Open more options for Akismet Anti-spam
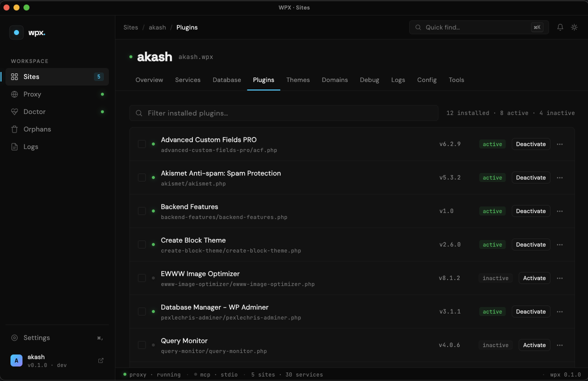This screenshot has width=588, height=381. click(560, 177)
